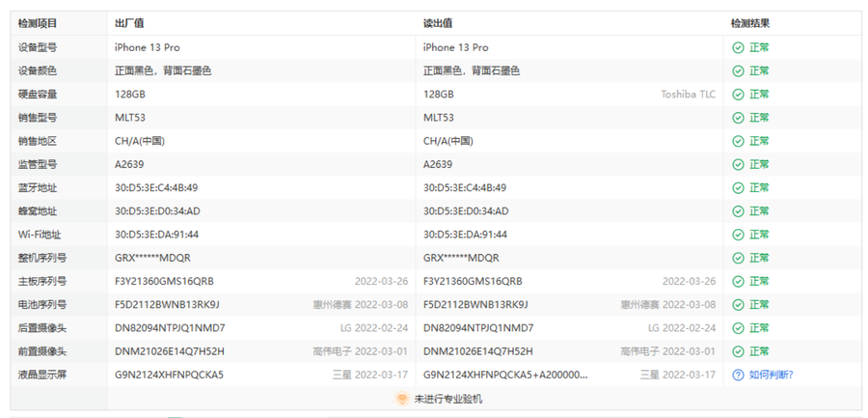The image size is (868, 418).
Task: Click read device model iPhone 13 Pro
Action: pos(455,47)
